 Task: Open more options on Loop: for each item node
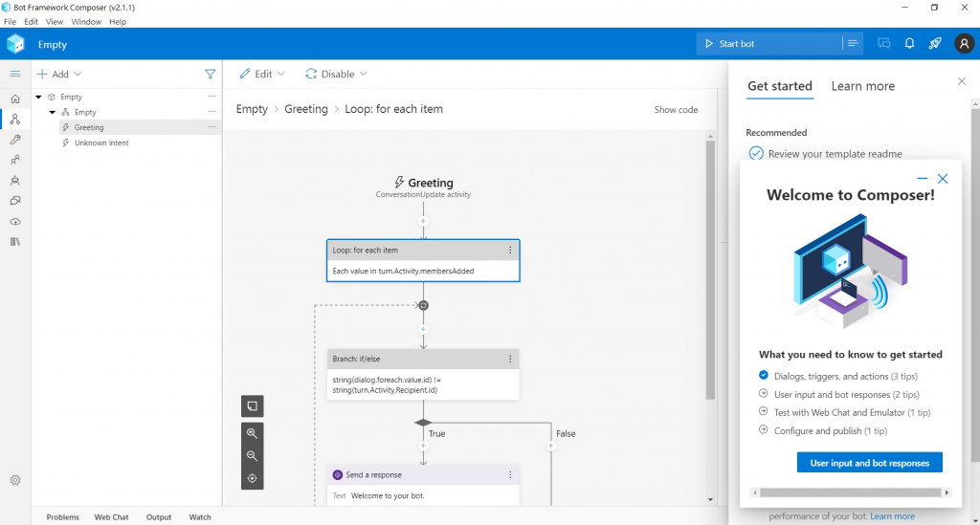(510, 251)
